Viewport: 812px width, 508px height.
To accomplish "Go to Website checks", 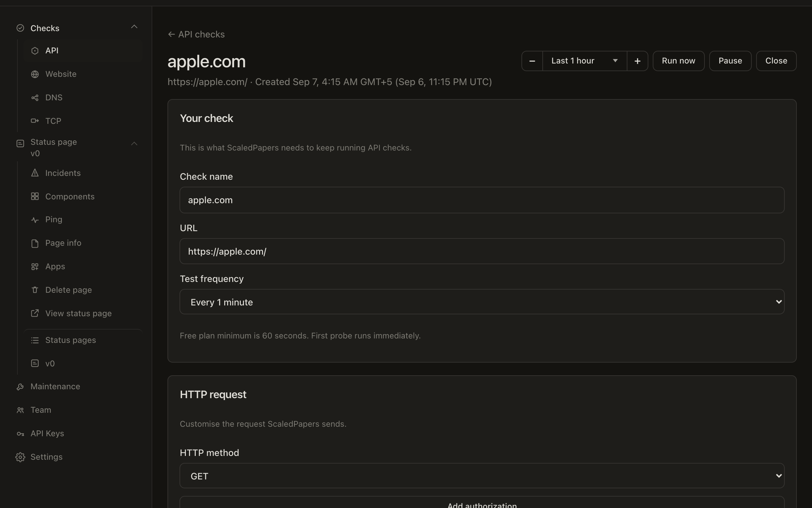I will click(x=83, y=74).
